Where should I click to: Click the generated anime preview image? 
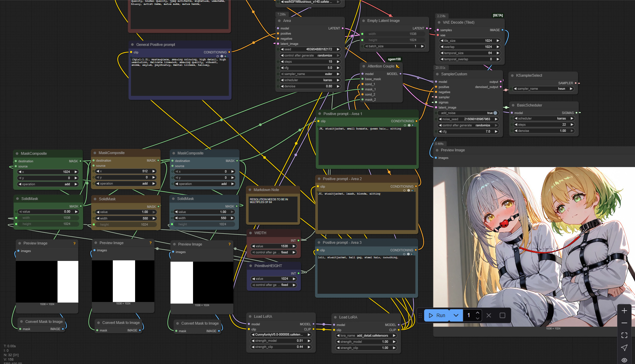point(534,247)
